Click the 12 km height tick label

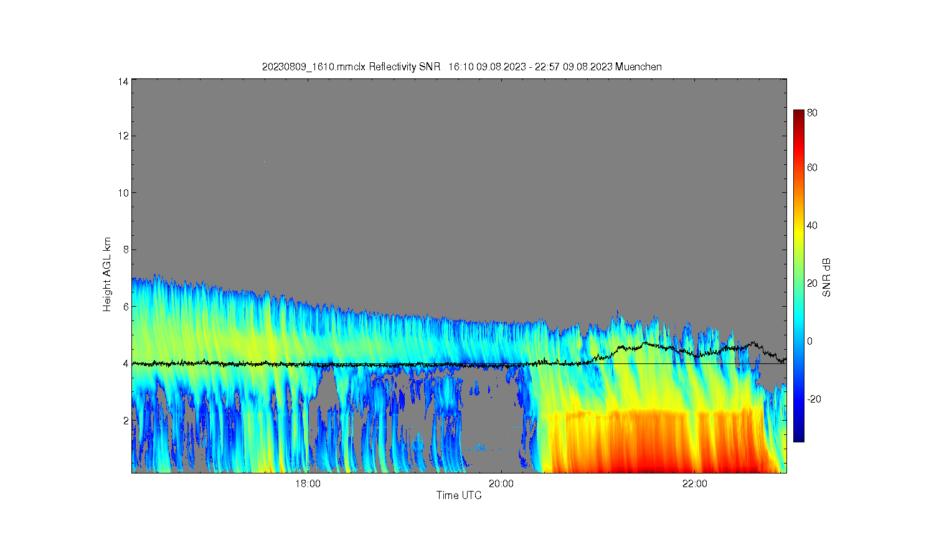click(123, 136)
